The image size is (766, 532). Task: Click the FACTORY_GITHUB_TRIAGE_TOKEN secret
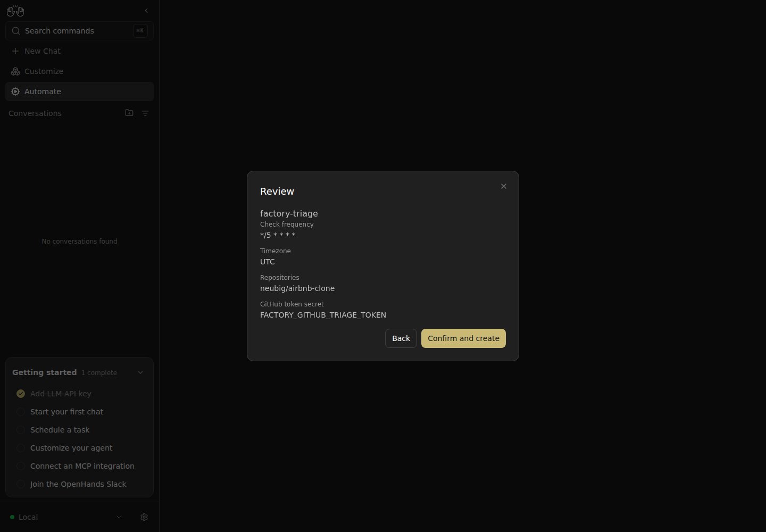(x=323, y=315)
